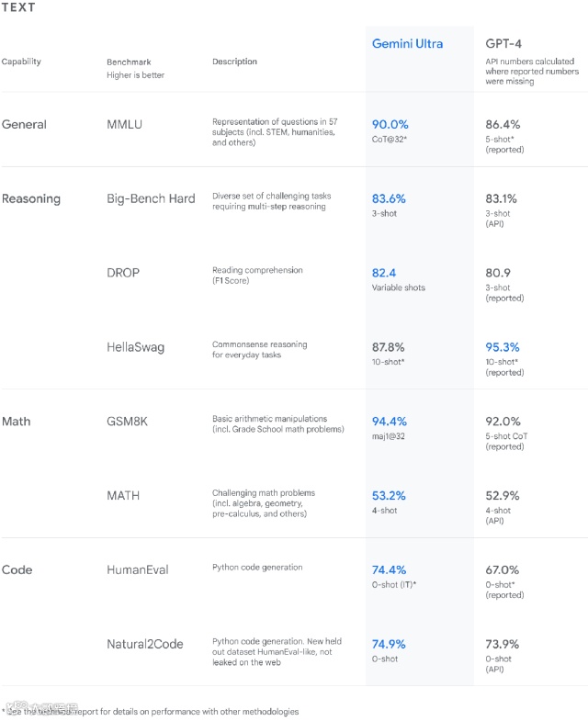This screenshot has width=588, height=721.
Task: Select the MMLU benchmark name
Action: pos(124,124)
